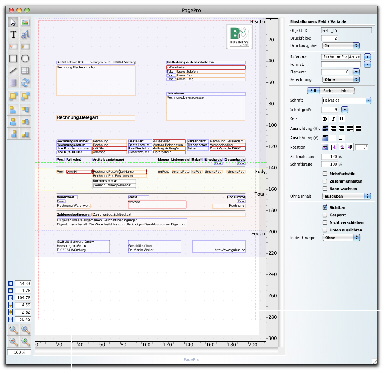Select the rectangle shape tool

[x=13, y=59]
